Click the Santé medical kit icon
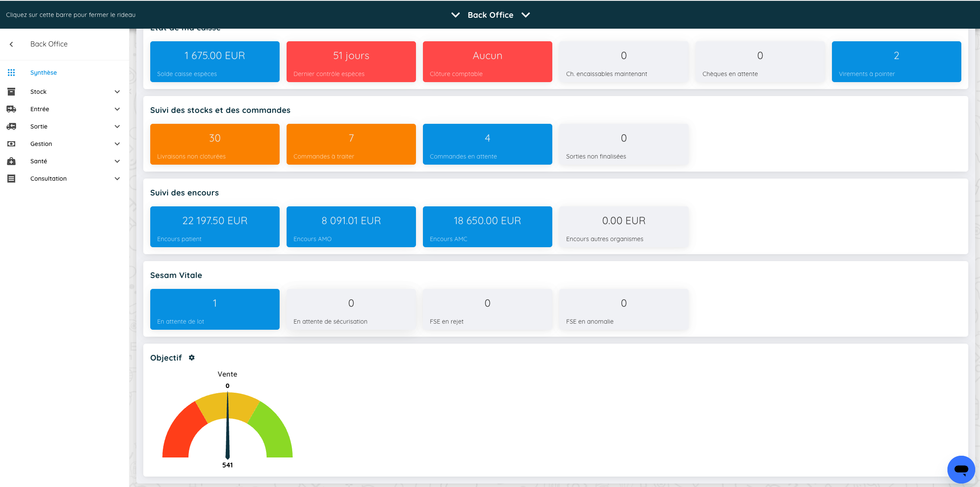 pyautogui.click(x=11, y=161)
